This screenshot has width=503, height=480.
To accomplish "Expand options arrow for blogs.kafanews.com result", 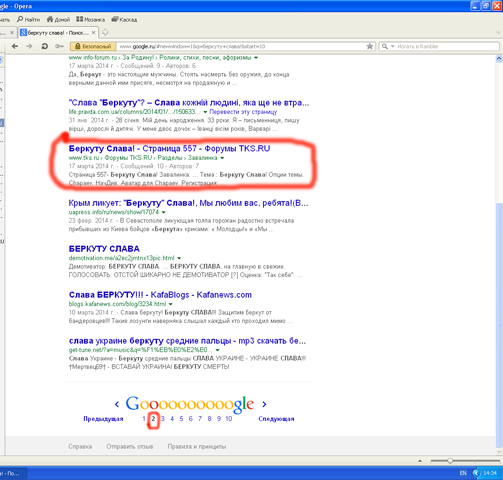I will point(171,304).
